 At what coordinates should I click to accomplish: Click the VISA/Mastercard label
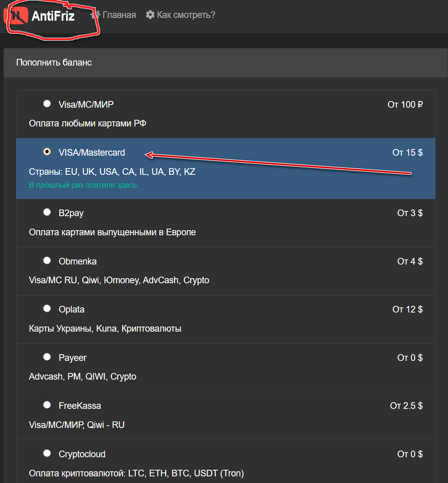(x=92, y=153)
